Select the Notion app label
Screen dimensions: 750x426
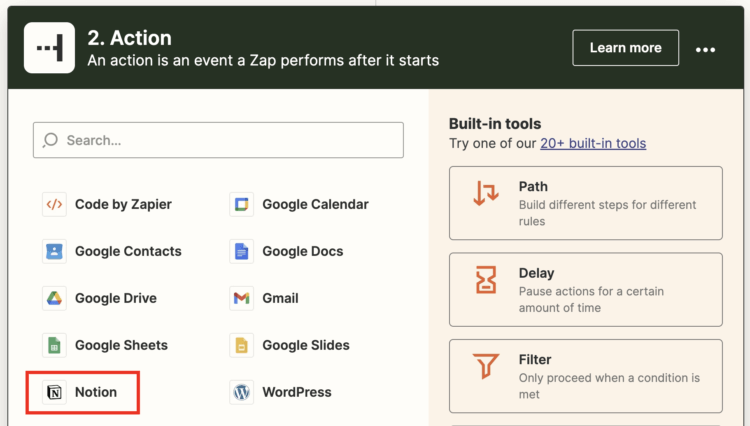(x=96, y=392)
